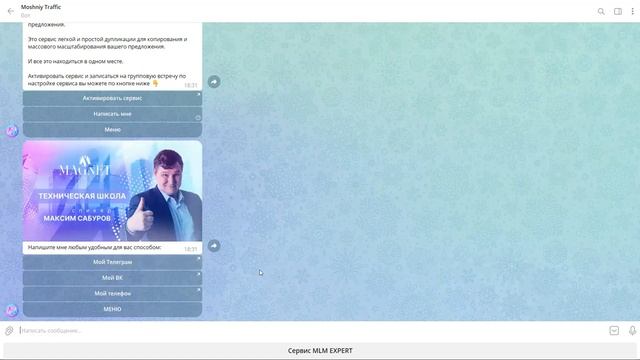
Task: Open the Moshniy Traffic bot profile title
Action: point(41,7)
